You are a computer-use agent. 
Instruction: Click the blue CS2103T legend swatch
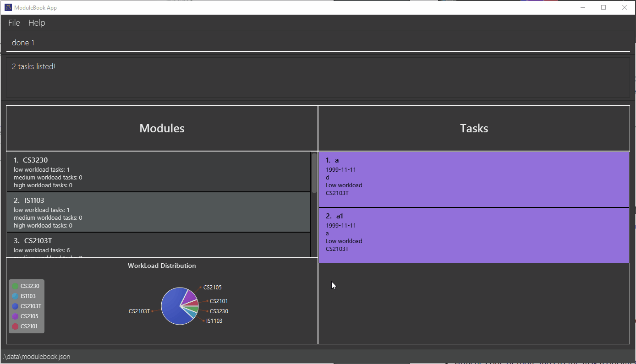point(15,306)
